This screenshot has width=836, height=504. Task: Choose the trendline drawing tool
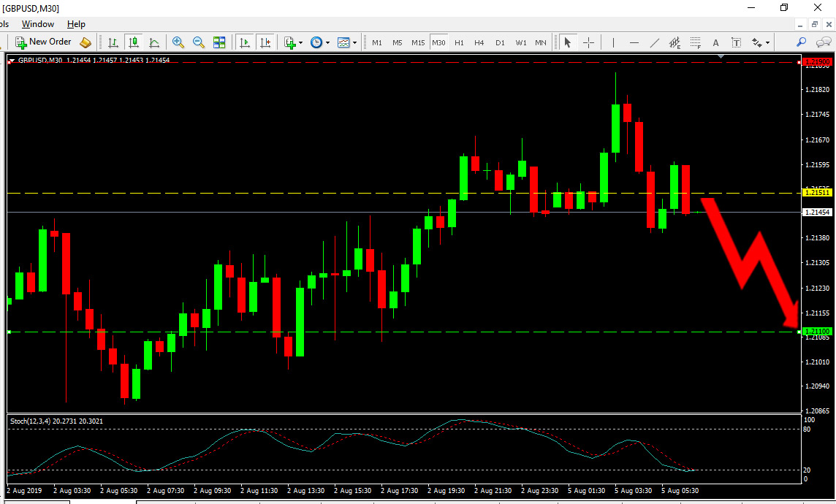pyautogui.click(x=654, y=42)
